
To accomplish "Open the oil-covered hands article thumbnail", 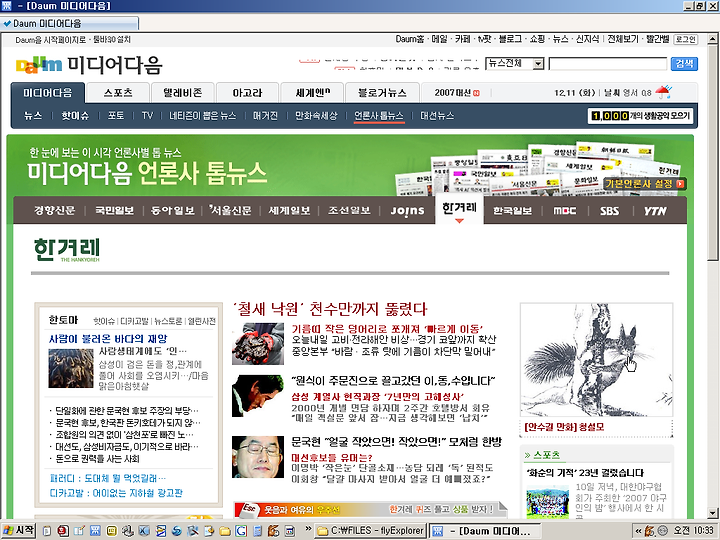I will (x=258, y=343).
